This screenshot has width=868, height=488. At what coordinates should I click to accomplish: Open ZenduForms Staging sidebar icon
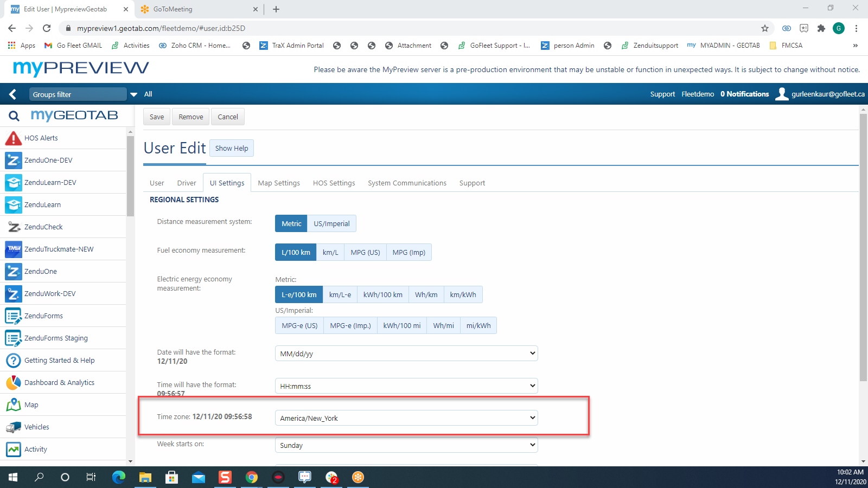13,338
